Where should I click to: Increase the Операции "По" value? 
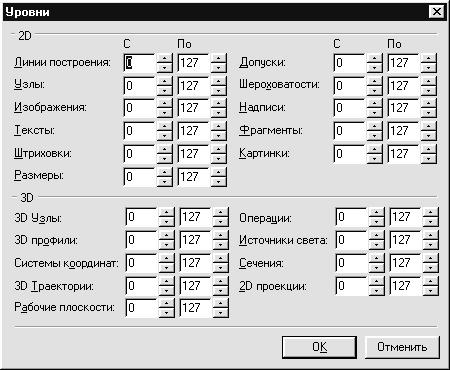coord(431,212)
